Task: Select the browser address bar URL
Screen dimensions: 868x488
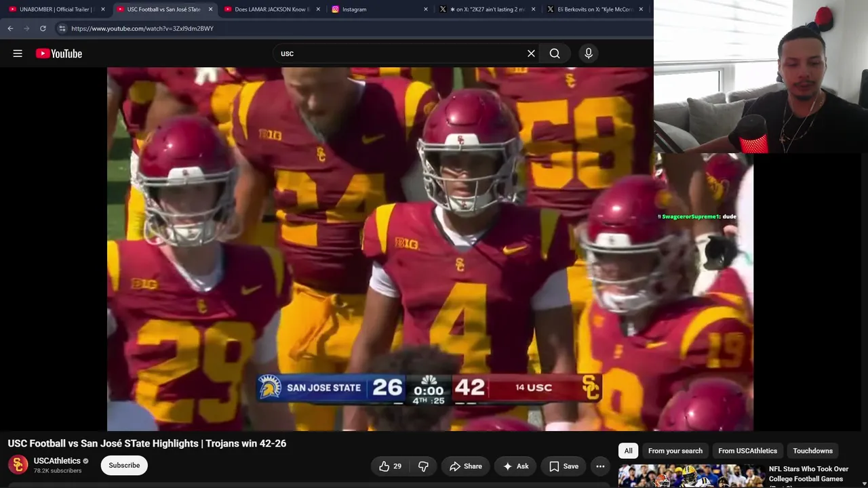Action: pyautogui.click(x=142, y=28)
